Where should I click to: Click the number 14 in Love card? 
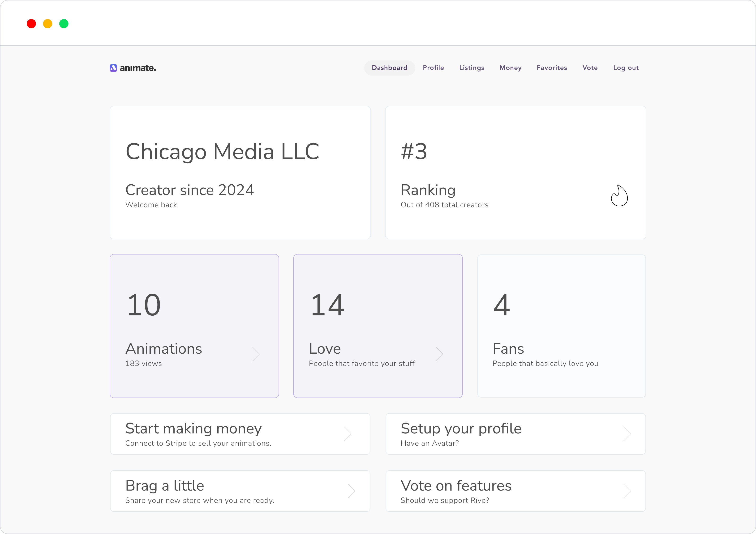pos(328,305)
